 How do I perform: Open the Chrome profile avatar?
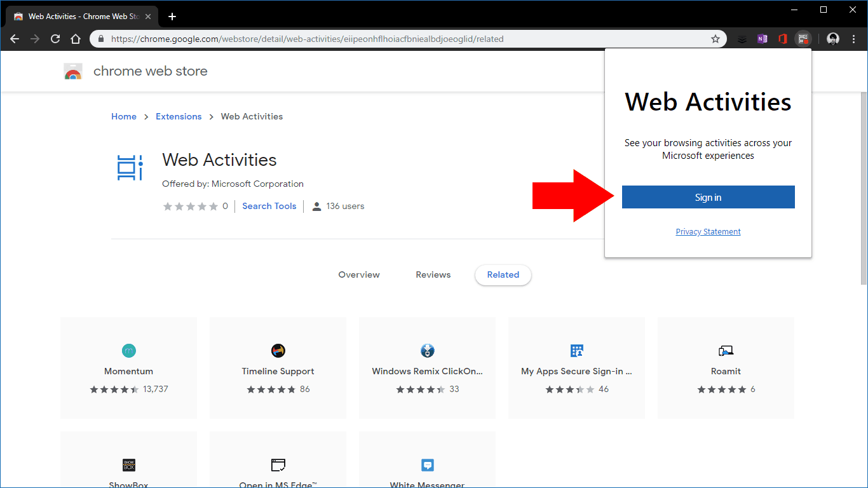[834, 39]
